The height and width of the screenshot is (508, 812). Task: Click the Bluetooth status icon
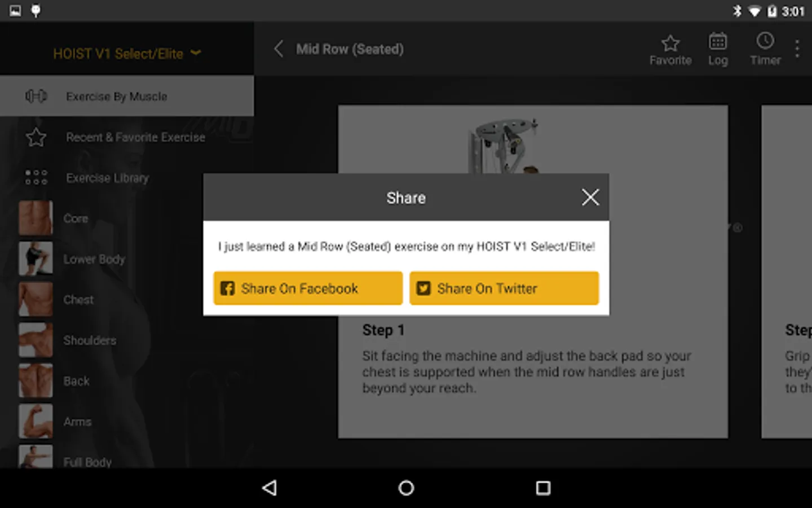pyautogui.click(x=736, y=11)
